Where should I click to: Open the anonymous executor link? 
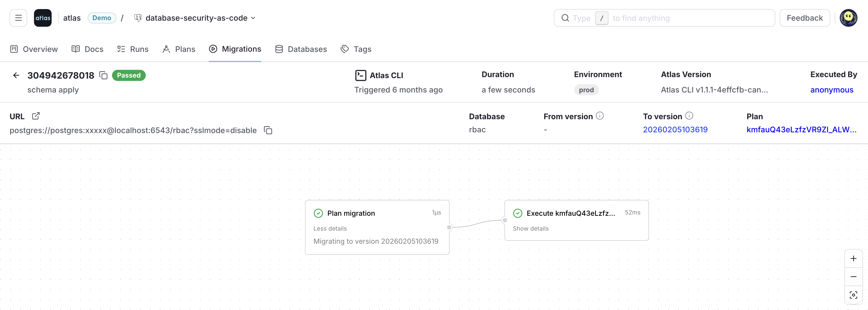coord(831,90)
